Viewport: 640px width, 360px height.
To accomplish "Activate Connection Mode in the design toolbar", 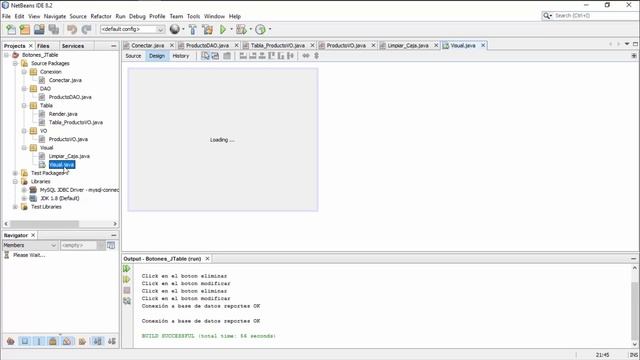I will pos(216,56).
